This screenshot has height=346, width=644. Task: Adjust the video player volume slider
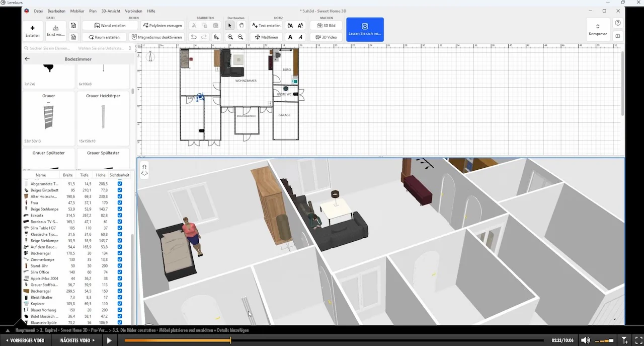click(x=604, y=341)
